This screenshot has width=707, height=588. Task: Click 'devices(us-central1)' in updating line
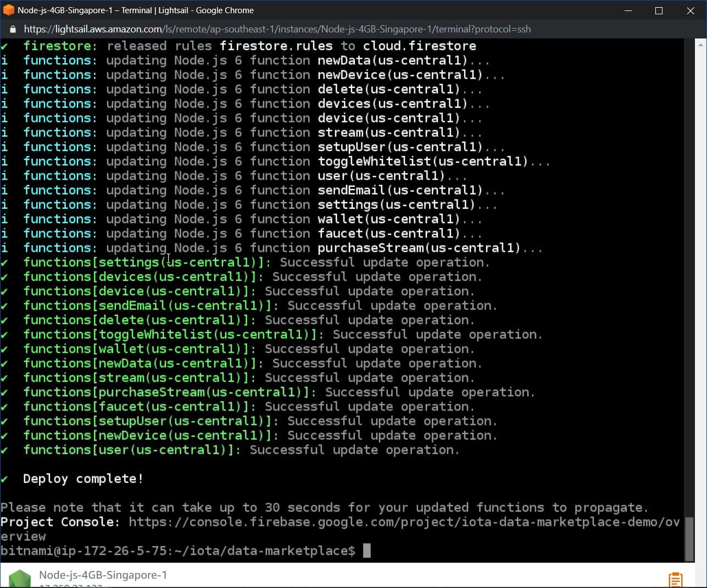point(392,103)
